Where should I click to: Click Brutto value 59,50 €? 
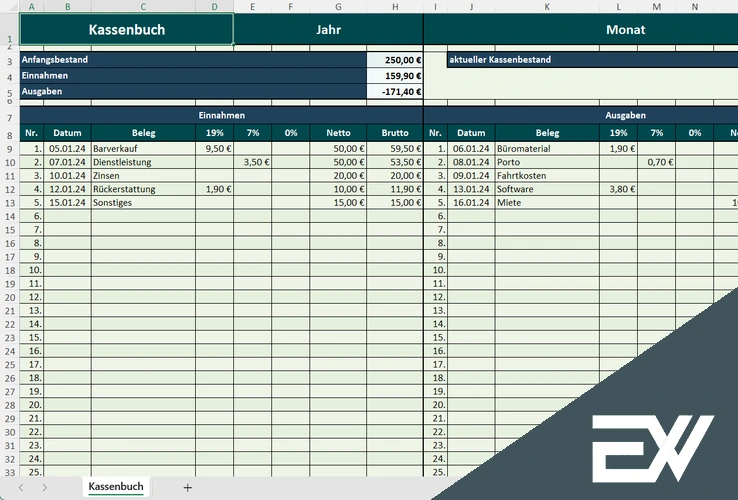click(395, 149)
